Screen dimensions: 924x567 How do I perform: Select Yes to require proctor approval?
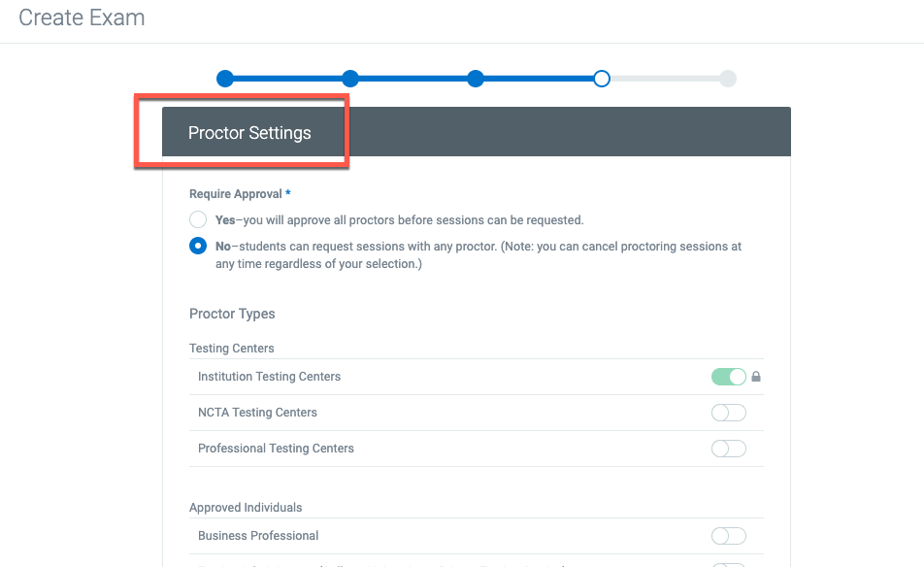pyautogui.click(x=198, y=219)
